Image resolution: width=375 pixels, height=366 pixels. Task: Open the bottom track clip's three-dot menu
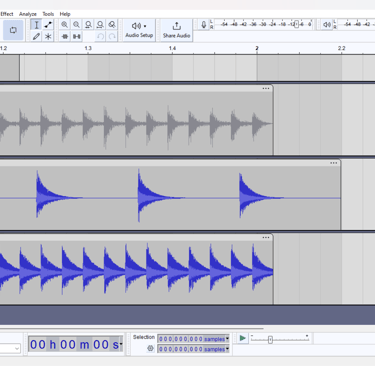pos(266,238)
